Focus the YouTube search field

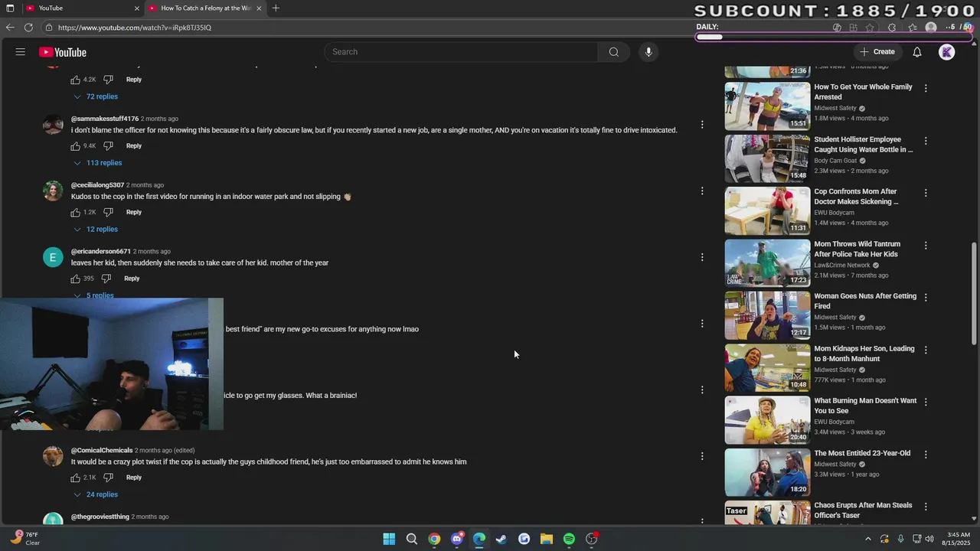(461, 52)
